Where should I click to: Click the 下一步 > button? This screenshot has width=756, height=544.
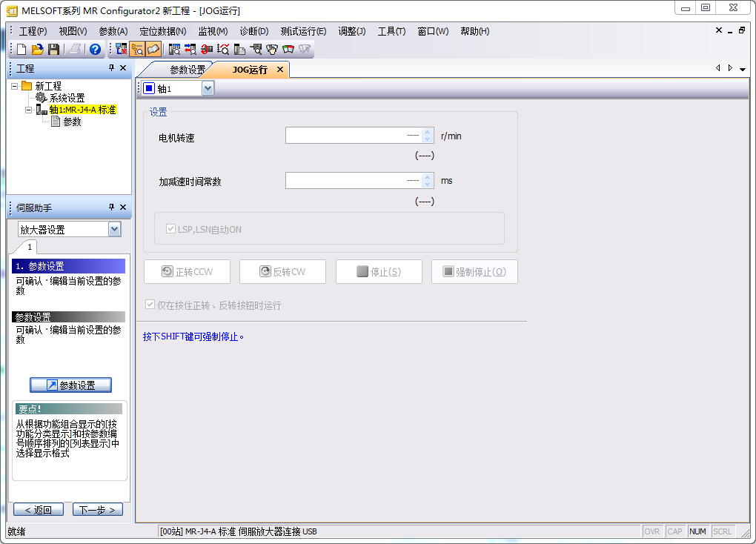[98, 510]
